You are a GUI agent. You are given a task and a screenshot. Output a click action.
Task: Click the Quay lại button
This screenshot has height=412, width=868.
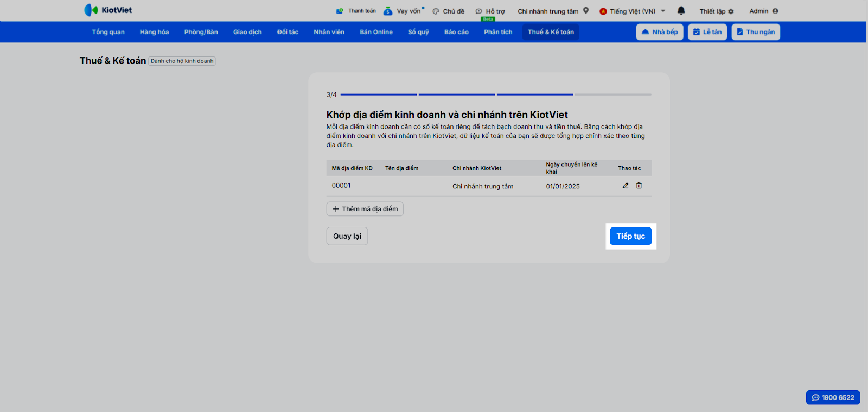point(347,236)
